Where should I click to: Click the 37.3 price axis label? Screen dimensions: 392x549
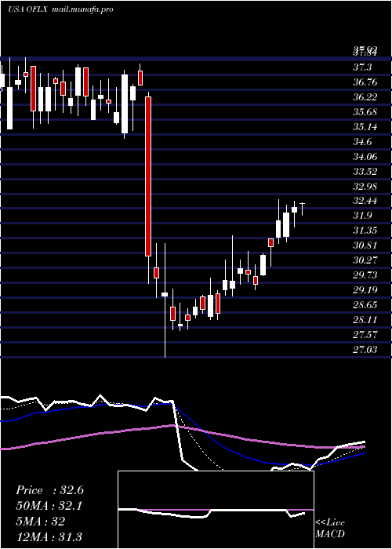click(x=362, y=67)
